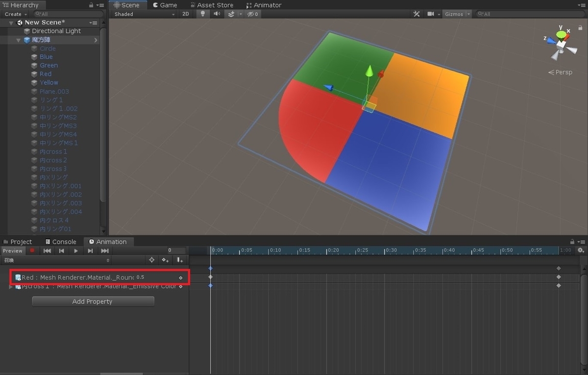Open the Animator tab
Viewport: 588px width, 375px height.
pyautogui.click(x=264, y=5)
